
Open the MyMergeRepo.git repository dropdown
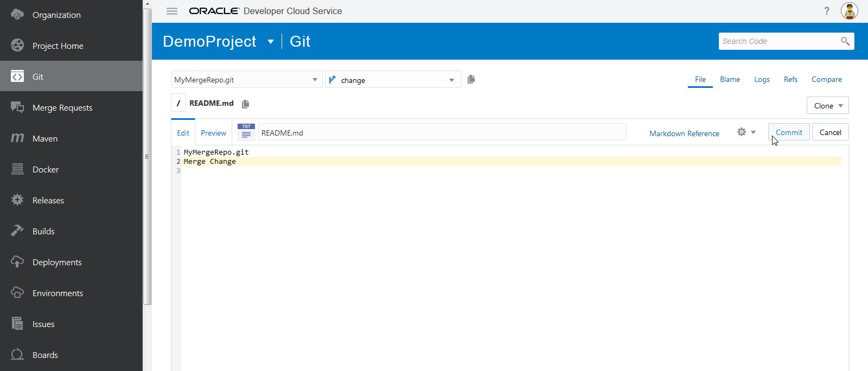pyautogui.click(x=246, y=79)
